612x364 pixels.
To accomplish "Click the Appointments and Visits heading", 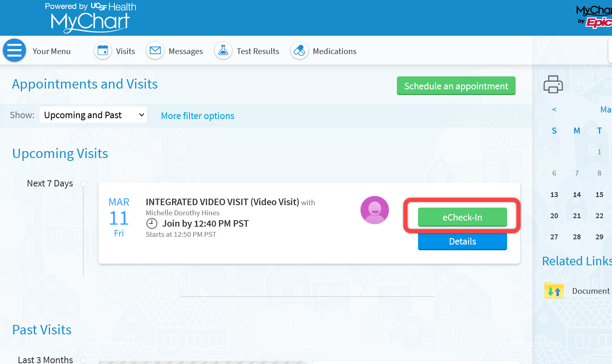I will pos(85,84).
